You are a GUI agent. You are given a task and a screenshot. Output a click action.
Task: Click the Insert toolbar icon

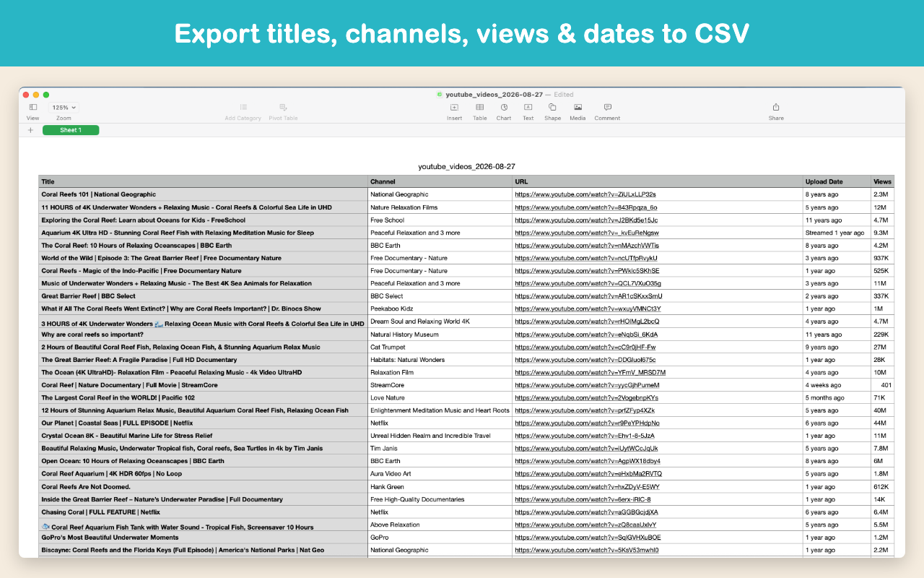point(454,107)
